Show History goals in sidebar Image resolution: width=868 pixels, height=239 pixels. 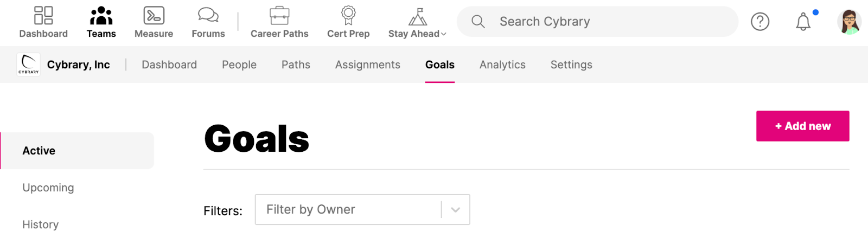41,224
